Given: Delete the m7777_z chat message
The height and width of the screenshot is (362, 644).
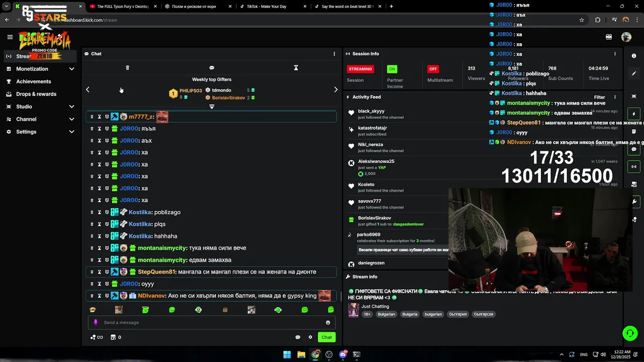Looking at the screenshot, I should [92, 117].
